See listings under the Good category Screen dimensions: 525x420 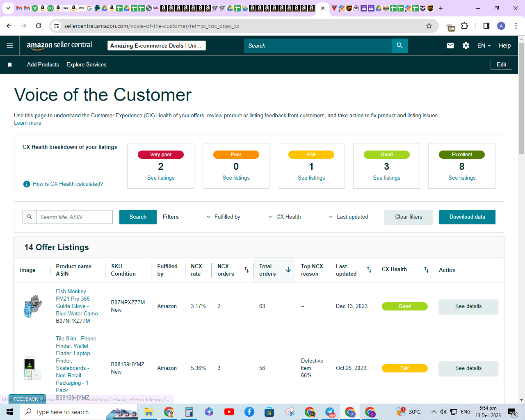[387, 178]
